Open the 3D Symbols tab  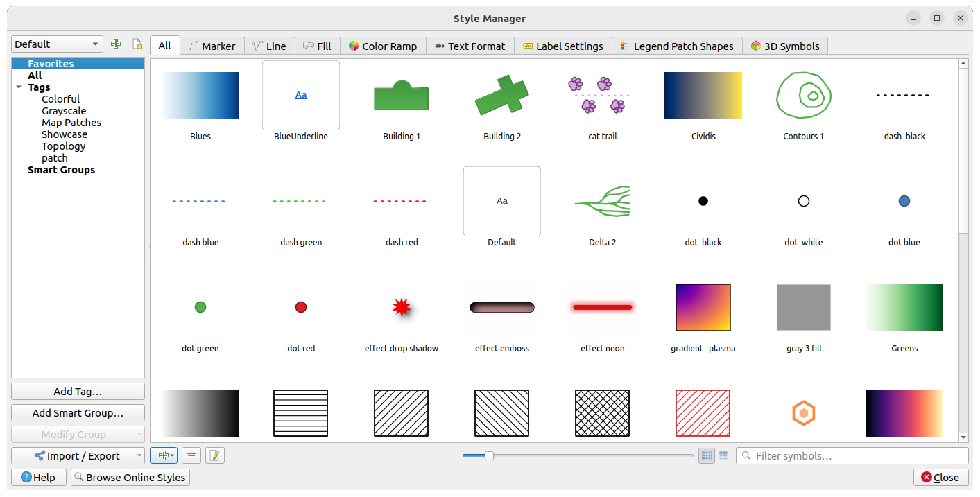coord(785,45)
